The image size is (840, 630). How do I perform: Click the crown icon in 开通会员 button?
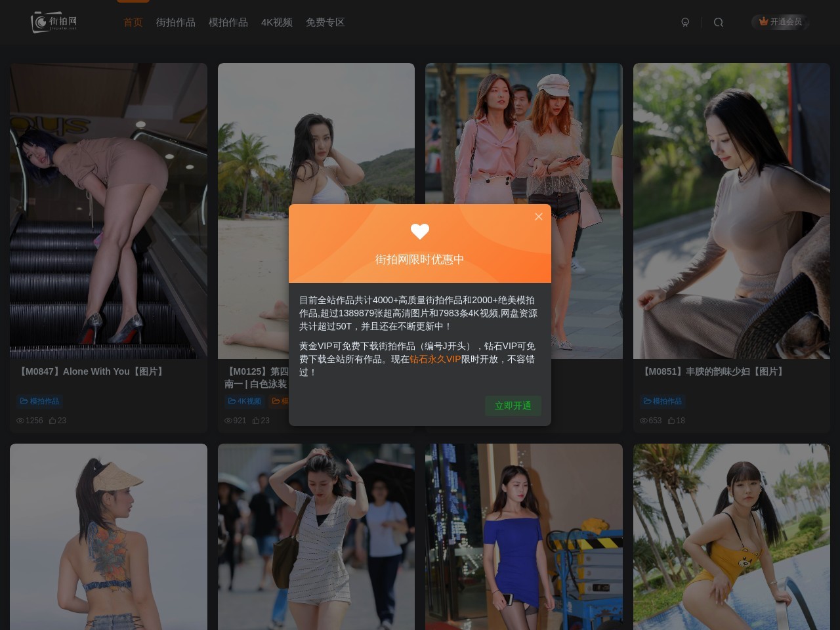click(763, 21)
